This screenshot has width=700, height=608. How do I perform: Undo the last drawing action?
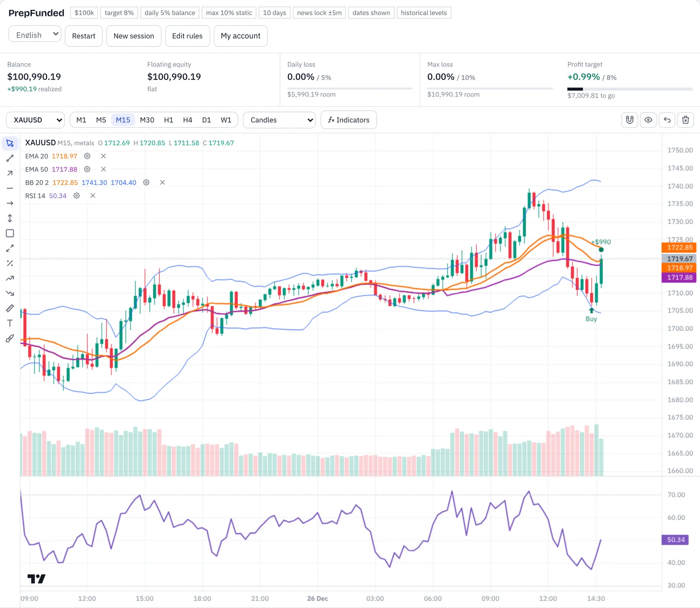[x=667, y=120]
